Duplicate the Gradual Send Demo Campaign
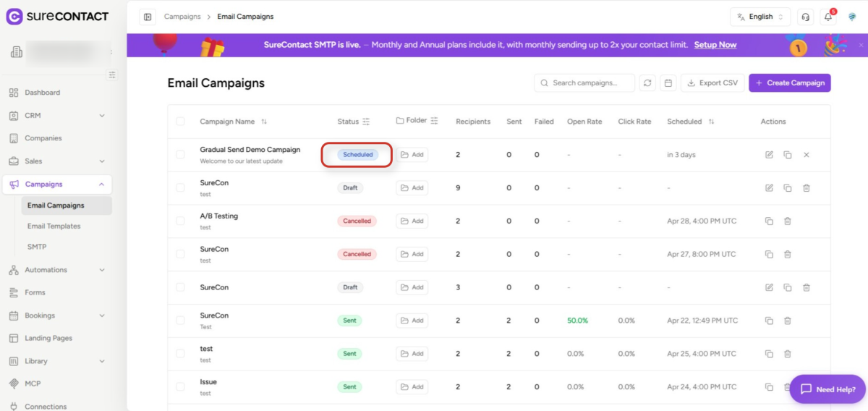868x411 pixels. point(788,155)
